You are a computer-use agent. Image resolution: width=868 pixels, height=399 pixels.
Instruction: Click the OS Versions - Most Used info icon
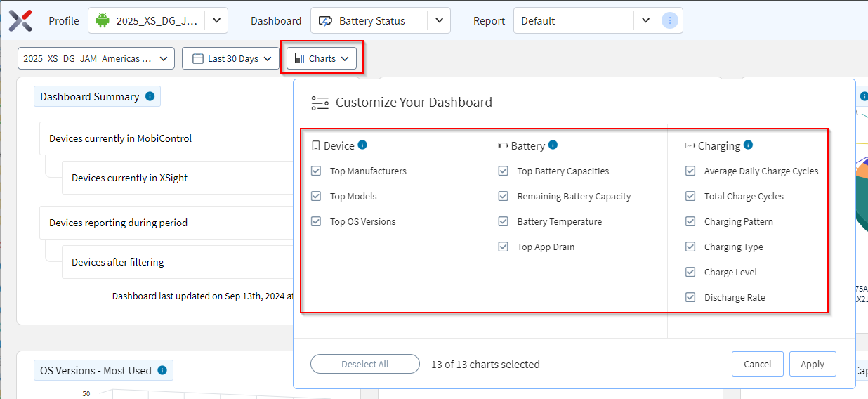tap(162, 370)
